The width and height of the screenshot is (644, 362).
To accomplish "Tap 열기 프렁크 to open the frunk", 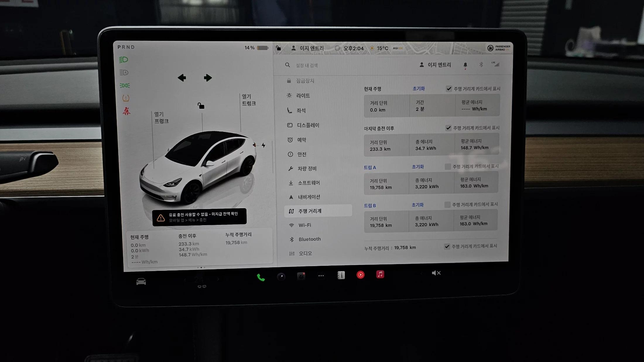I will (x=161, y=118).
